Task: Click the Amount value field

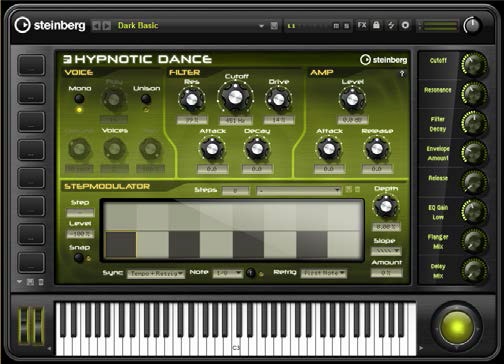Action: pos(387,273)
